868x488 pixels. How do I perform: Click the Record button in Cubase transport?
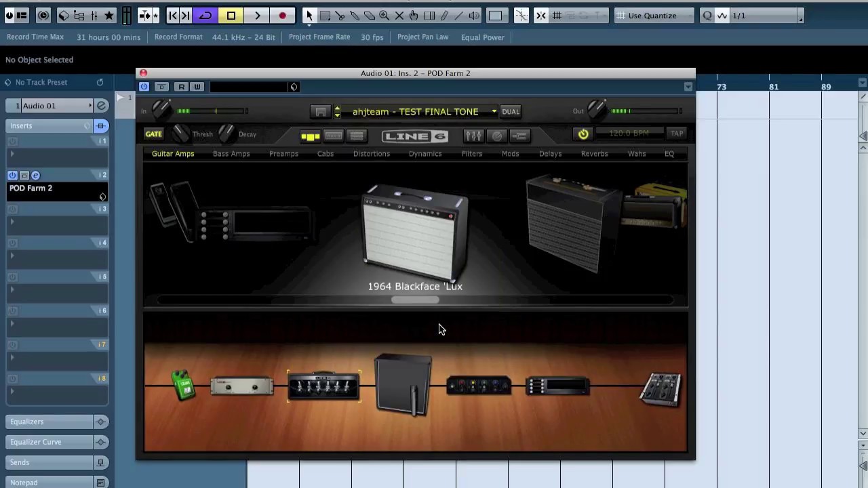(282, 16)
